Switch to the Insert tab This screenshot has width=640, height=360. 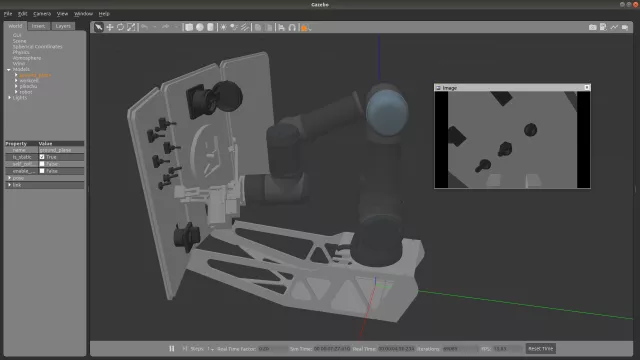pyautogui.click(x=38, y=26)
